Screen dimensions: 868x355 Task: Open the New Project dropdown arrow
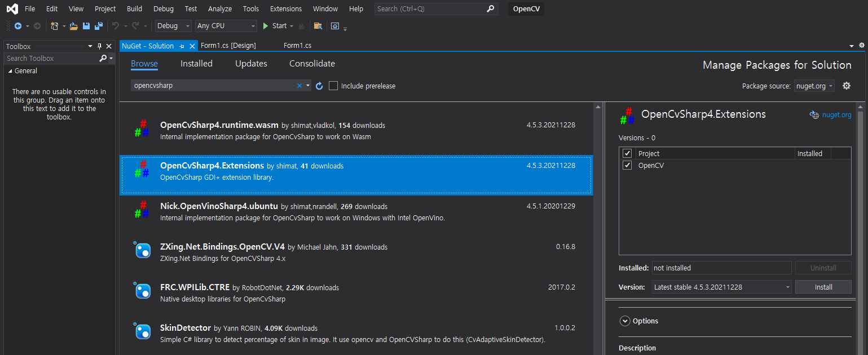(x=64, y=26)
